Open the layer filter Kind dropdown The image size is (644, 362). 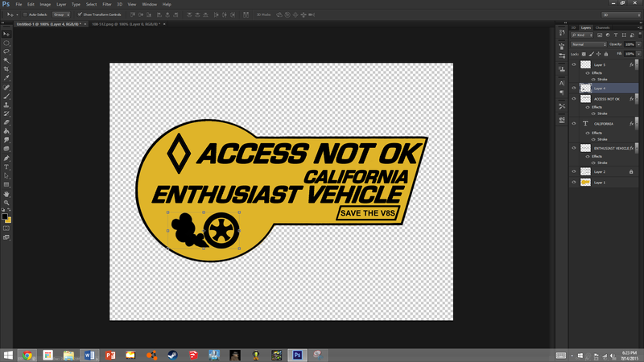tap(582, 35)
